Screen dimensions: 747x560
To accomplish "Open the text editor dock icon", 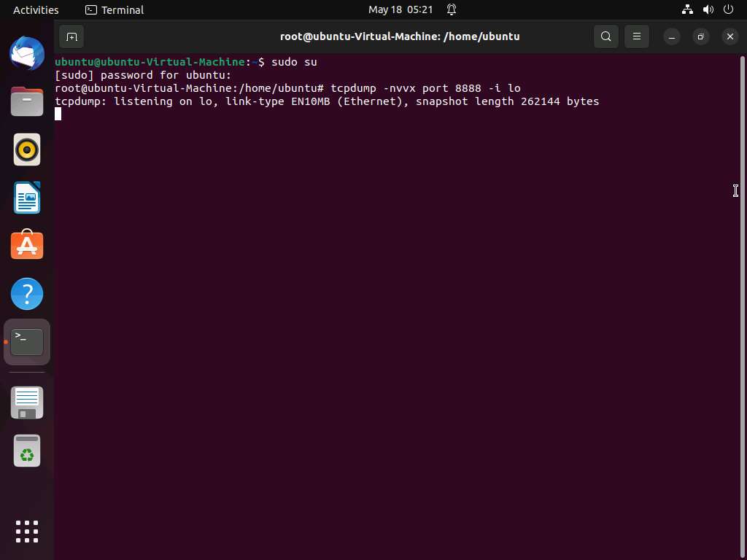I will click(27, 402).
